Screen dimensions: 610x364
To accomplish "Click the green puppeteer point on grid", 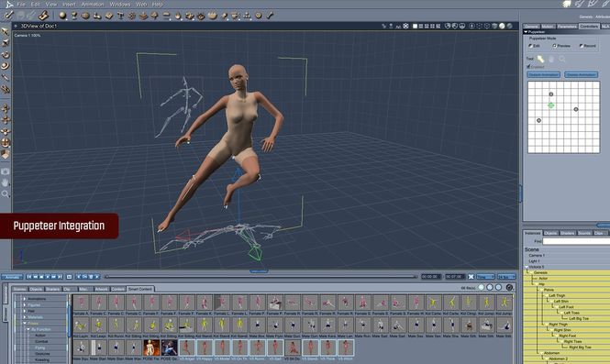I will click(551, 105).
